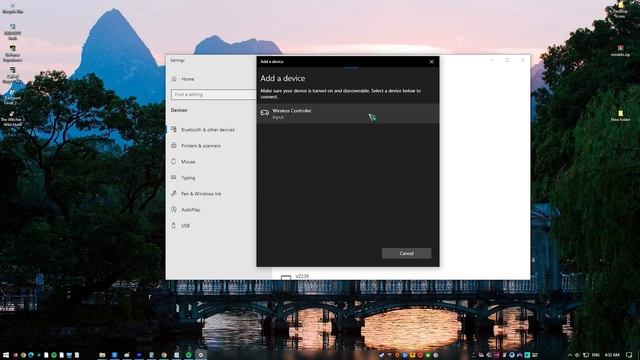Screen dimensions: 640x360
Task: Open File Explorer from taskbar
Action: click(x=102, y=355)
